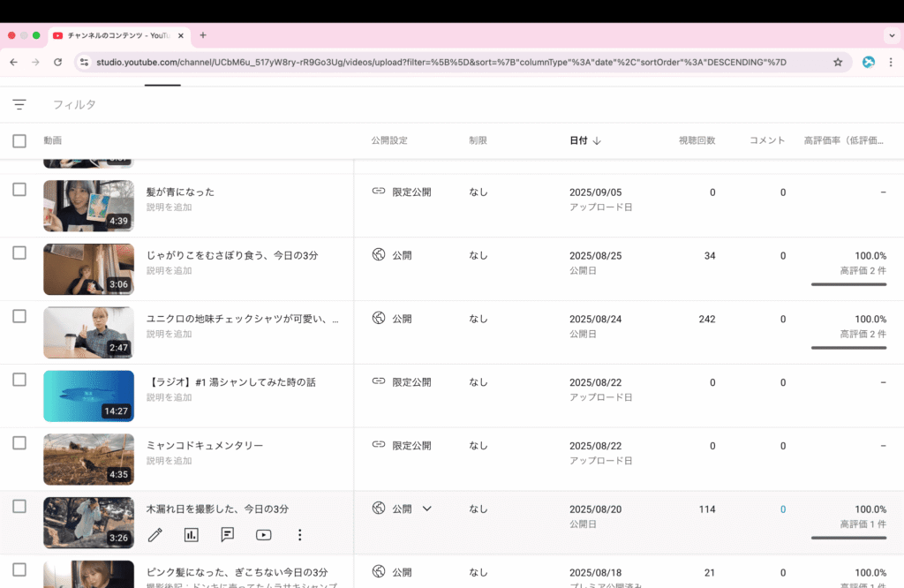The height and width of the screenshot is (588, 904).
Task: Reload the page in browser toolbar
Action: pyautogui.click(x=58, y=62)
